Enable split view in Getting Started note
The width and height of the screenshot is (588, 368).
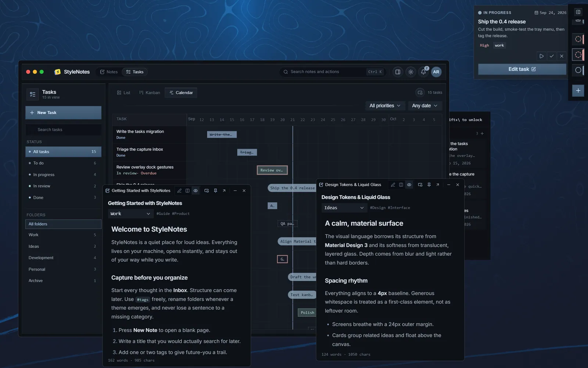pos(187,191)
